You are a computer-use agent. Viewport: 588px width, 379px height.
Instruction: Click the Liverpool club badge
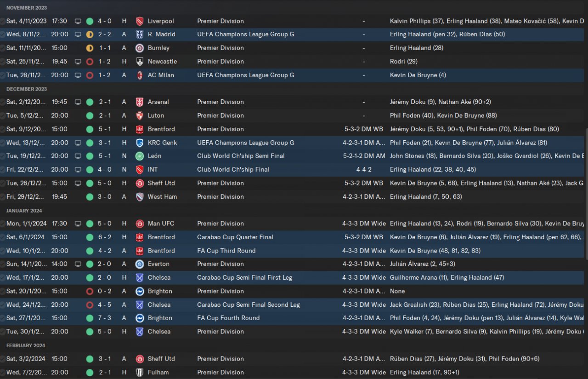140,21
